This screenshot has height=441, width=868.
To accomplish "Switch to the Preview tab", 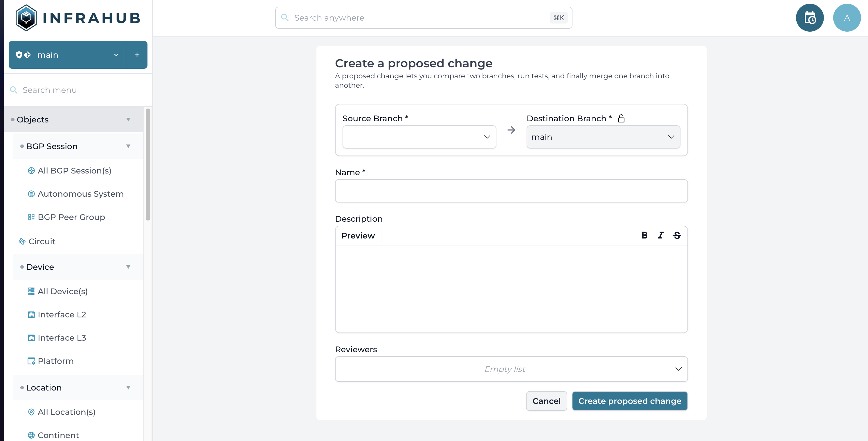I will click(358, 235).
